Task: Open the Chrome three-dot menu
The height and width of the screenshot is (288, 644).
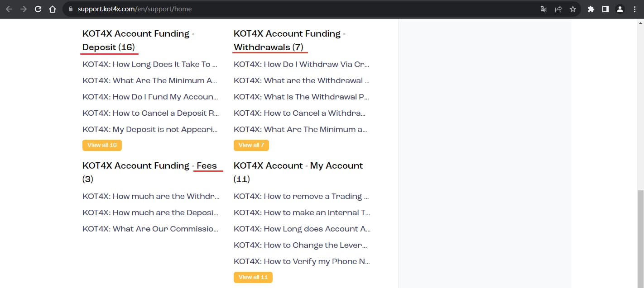Action: point(634,9)
